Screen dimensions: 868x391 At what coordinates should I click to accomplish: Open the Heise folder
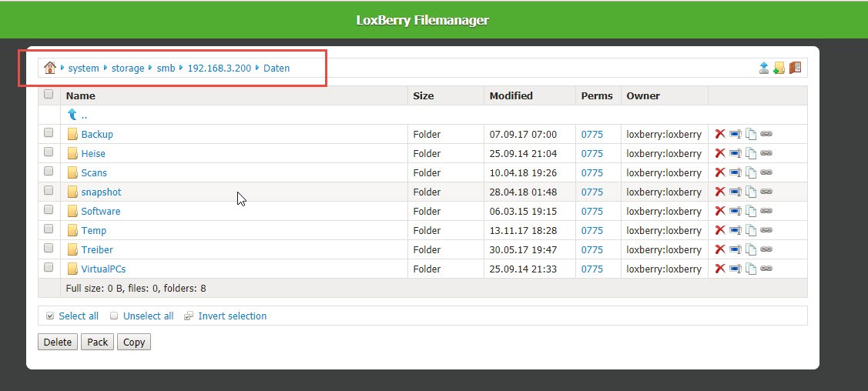tap(93, 154)
